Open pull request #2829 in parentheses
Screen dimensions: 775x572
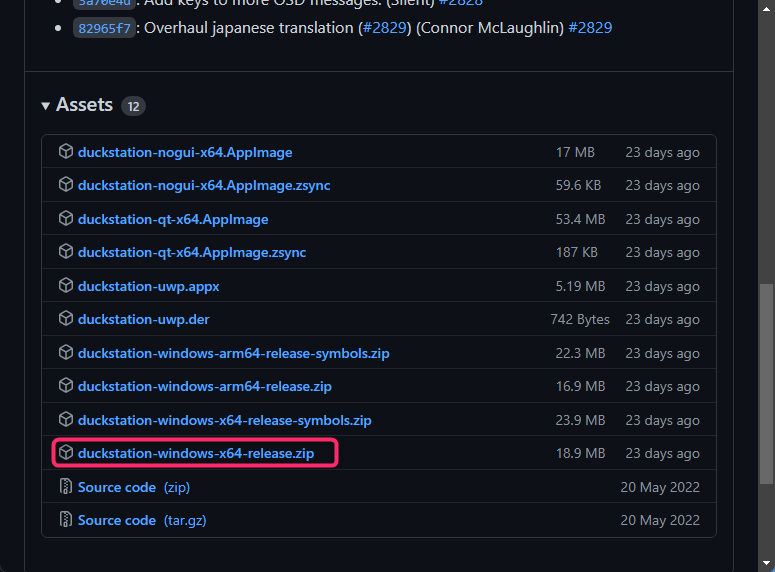(385, 28)
